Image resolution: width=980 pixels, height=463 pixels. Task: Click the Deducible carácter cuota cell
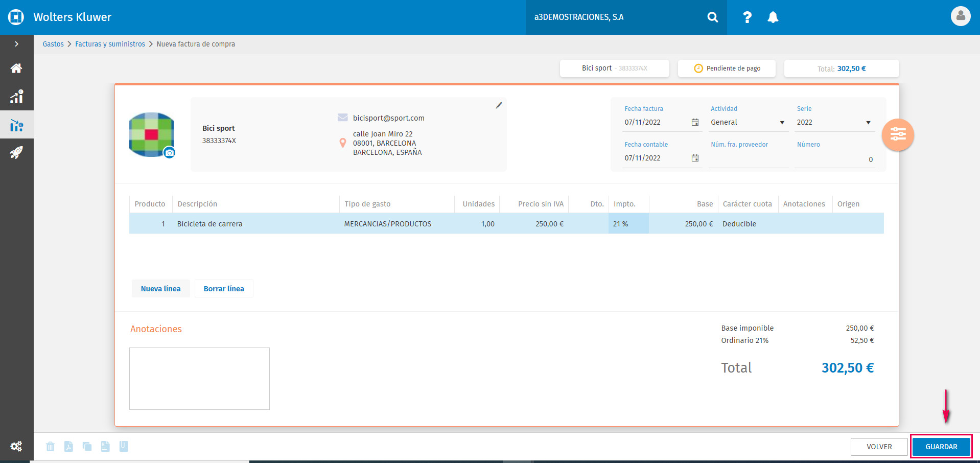pos(748,224)
